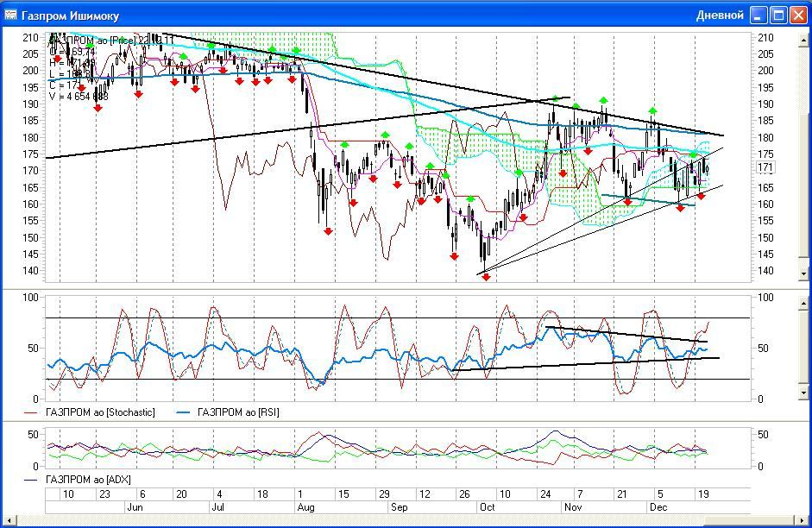Click the down arrow of the Stochastic/RSI panel scrollbar
The width and height of the screenshot is (812, 528).
click(x=803, y=393)
